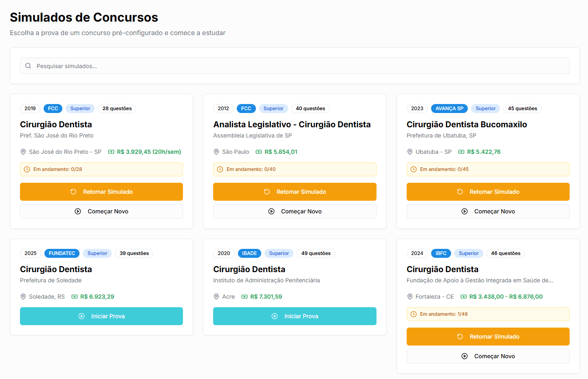Click the salary banknote icon next to R$ 7.301,59

(x=244, y=297)
